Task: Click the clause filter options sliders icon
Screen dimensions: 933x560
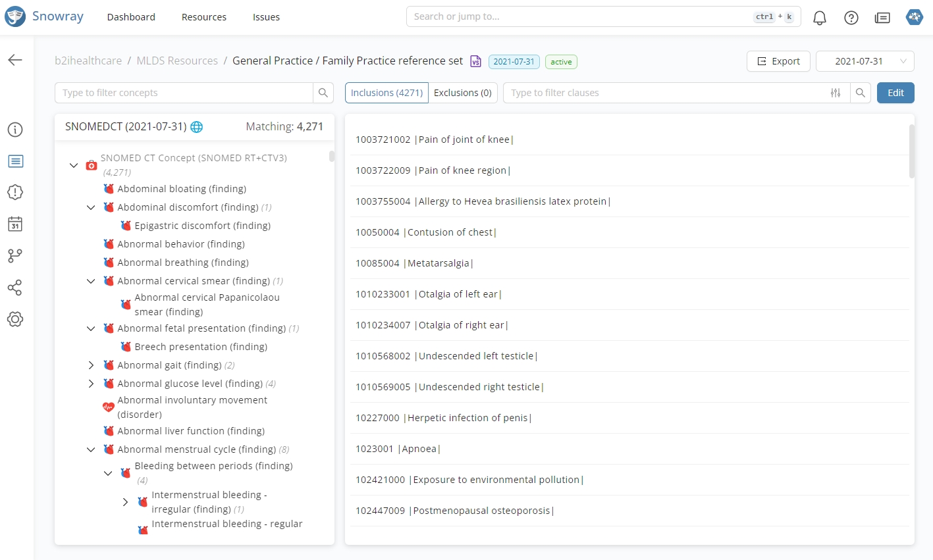Action: click(836, 93)
